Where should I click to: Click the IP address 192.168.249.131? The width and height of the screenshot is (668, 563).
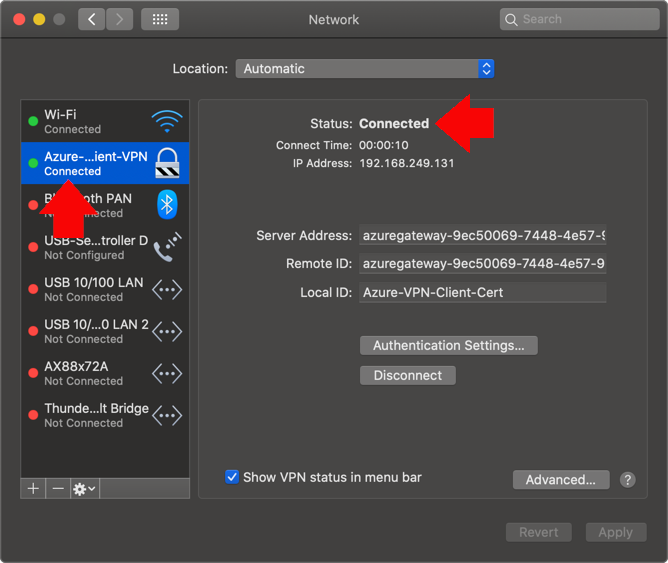pos(407,163)
